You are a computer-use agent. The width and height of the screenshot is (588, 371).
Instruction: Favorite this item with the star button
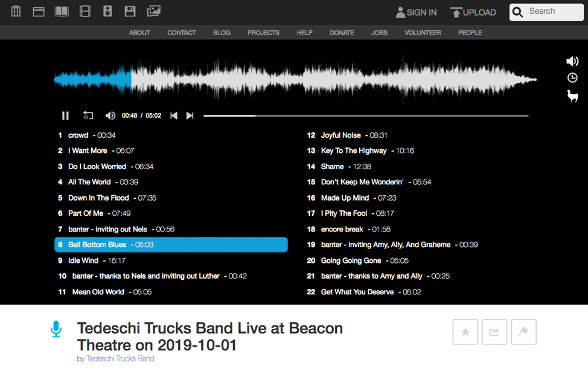[x=465, y=332]
